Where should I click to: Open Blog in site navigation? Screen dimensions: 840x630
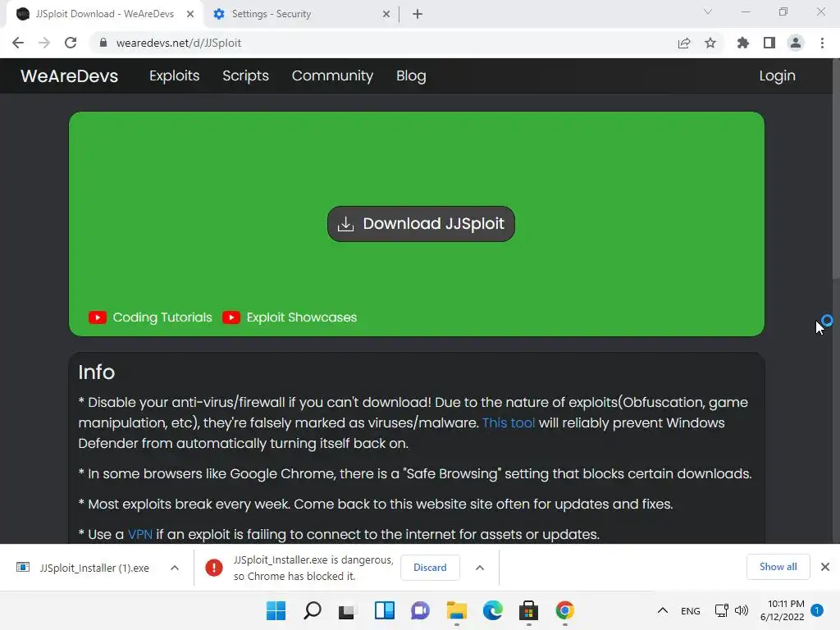(x=411, y=76)
